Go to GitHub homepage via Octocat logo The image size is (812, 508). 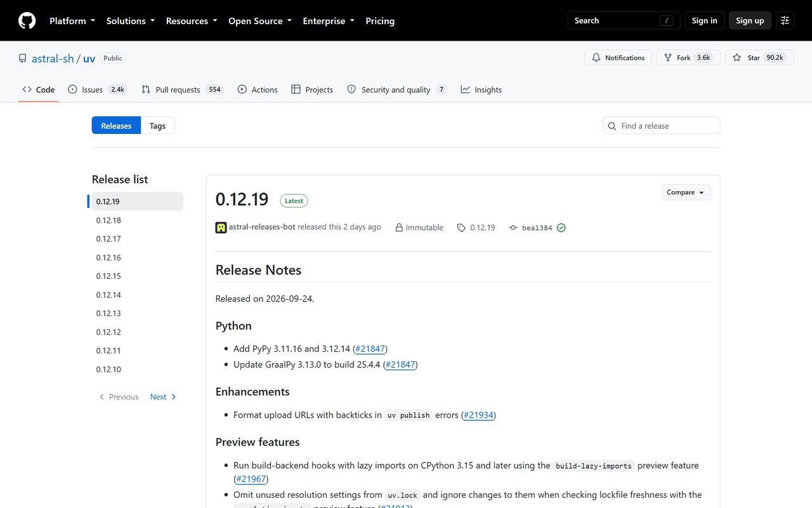(27, 21)
